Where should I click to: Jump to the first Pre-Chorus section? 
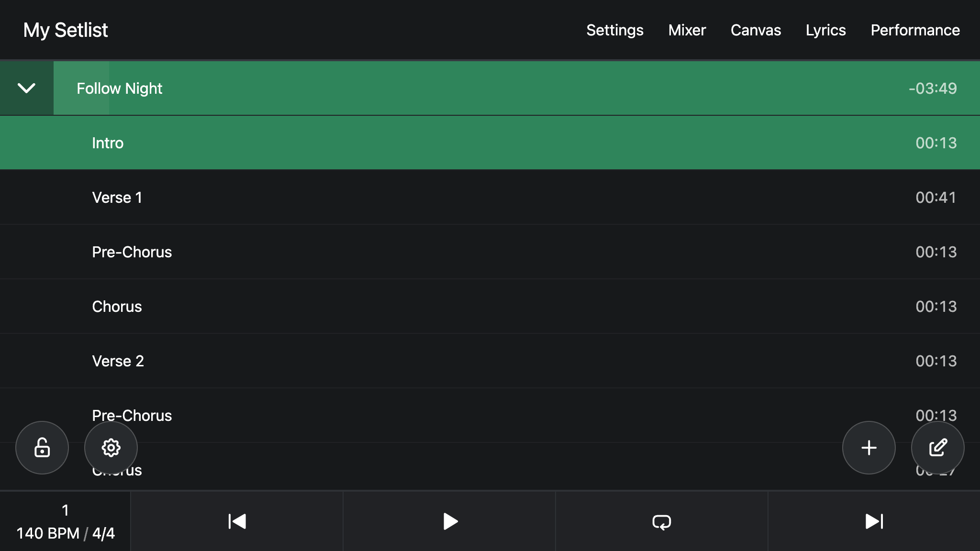click(x=490, y=252)
